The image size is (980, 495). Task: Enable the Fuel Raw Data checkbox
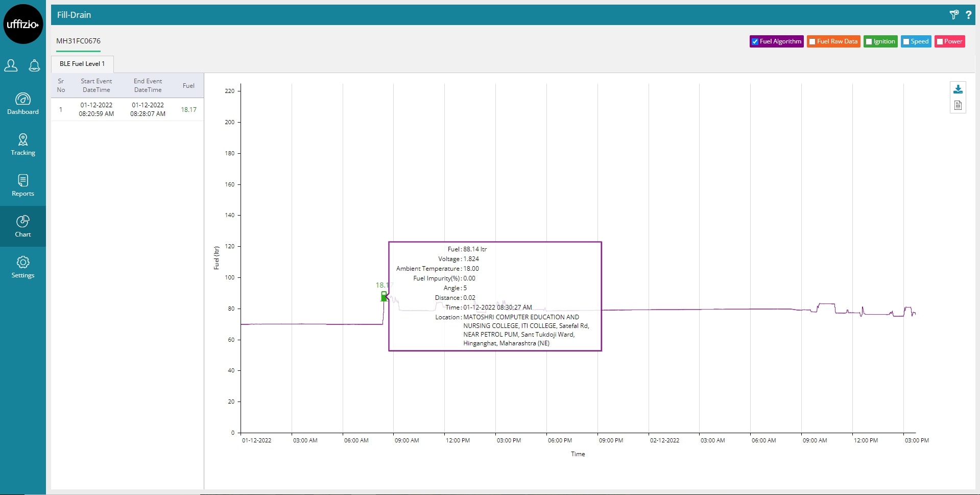pyautogui.click(x=812, y=42)
